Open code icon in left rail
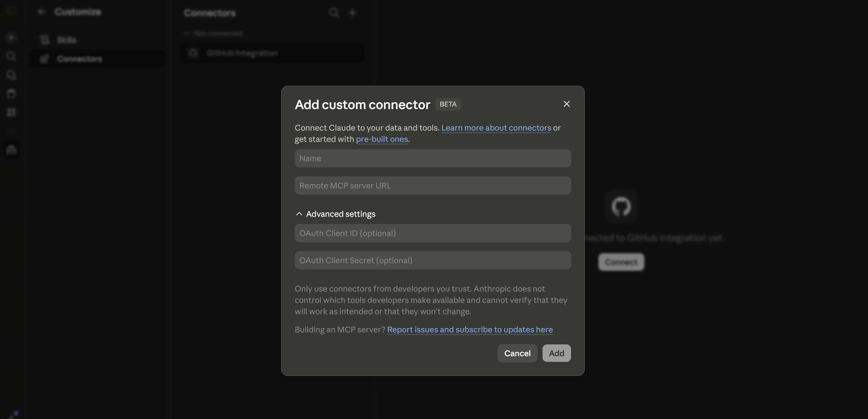This screenshot has width=868, height=419. pyautogui.click(x=12, y=131)
